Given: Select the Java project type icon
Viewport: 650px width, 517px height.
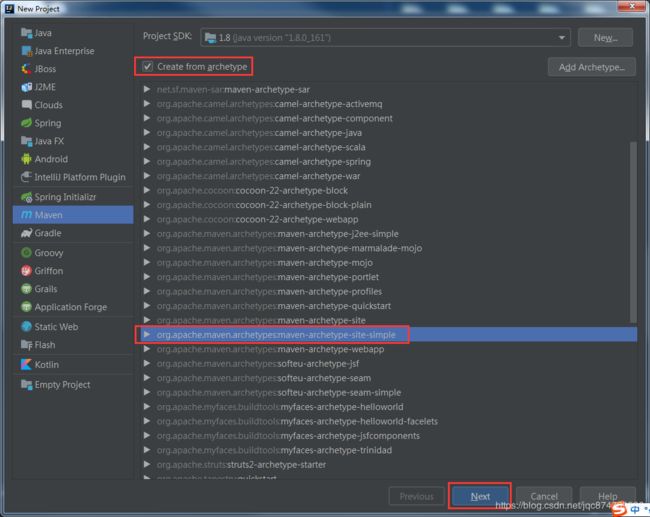Looking at the screenshot, I should tap(27, 33).
